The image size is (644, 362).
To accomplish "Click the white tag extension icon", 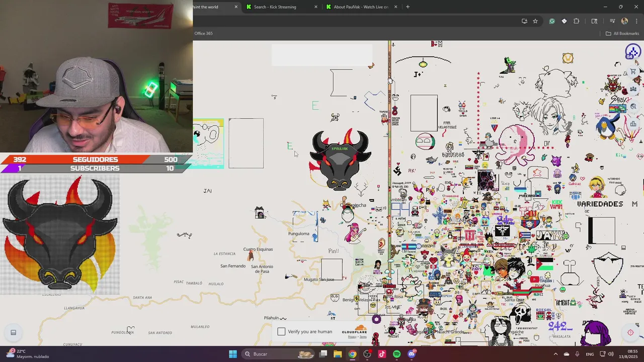I will 564,21.
